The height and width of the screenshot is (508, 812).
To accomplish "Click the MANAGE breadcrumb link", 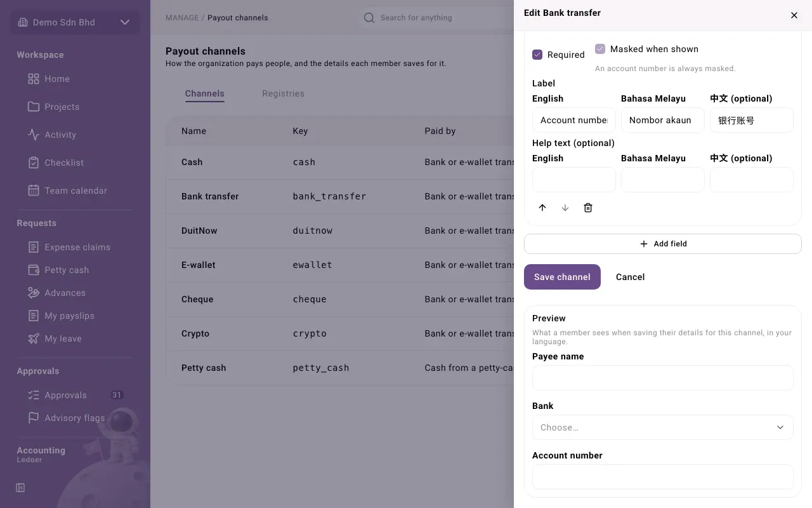I will tap(182, 18).
